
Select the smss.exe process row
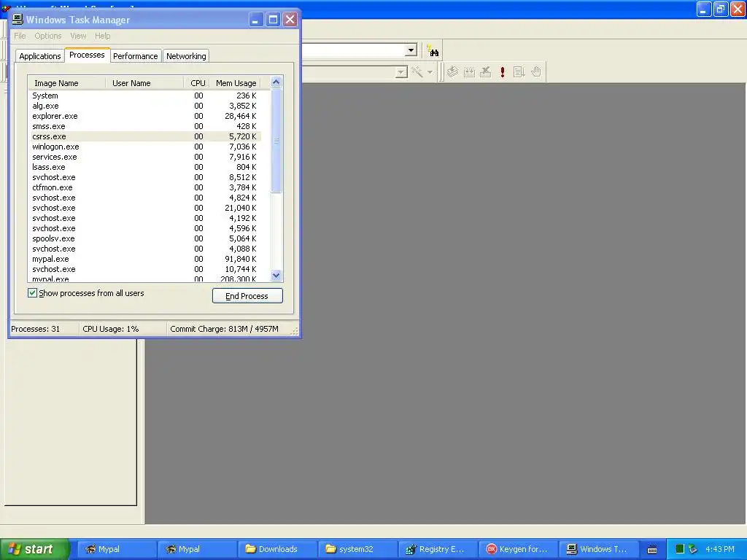tap(145, 126)
